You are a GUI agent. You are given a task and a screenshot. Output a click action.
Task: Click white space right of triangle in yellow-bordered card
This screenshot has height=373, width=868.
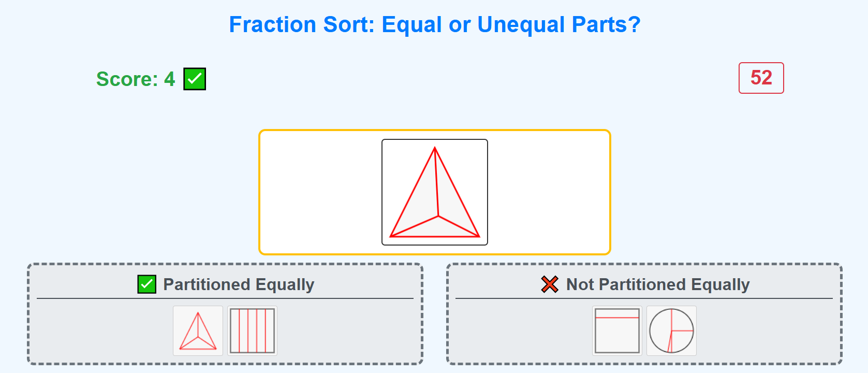pyautogui.click(x=549, y=192)
